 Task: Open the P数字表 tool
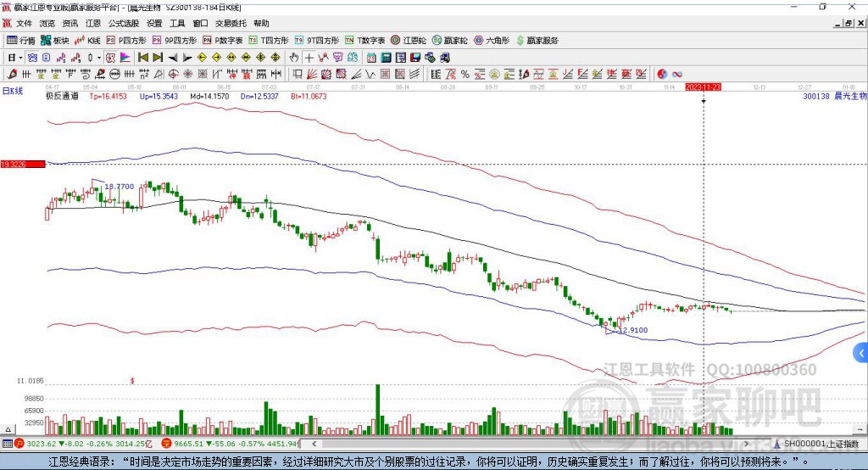pos(223,41)
